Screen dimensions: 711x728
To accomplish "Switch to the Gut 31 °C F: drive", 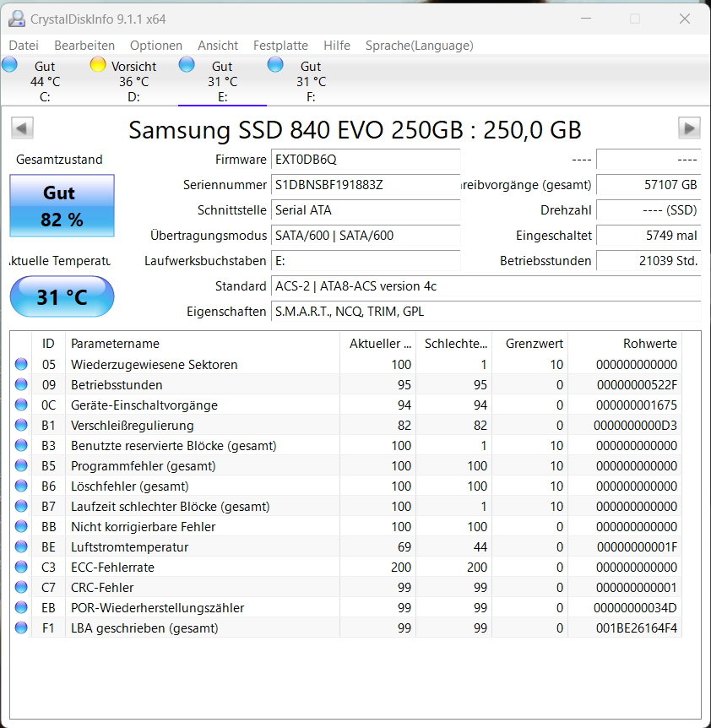I will point(311,81).
